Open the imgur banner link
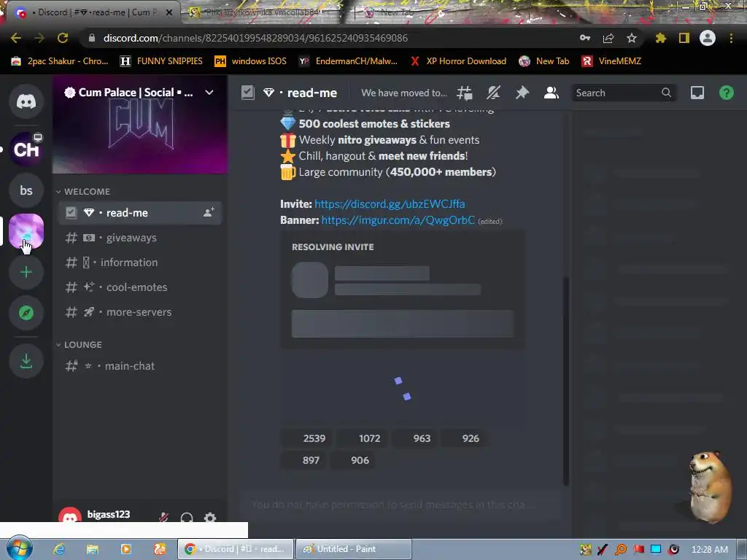Screen dimensions: 747x560 [398, 220]
